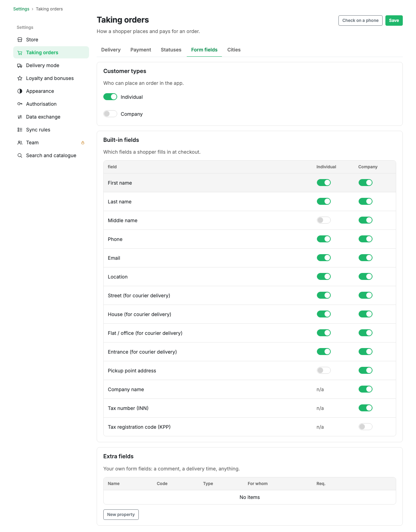Open Delivery mode in sidebar
The image size is (416, 532).
coord(51,65)
